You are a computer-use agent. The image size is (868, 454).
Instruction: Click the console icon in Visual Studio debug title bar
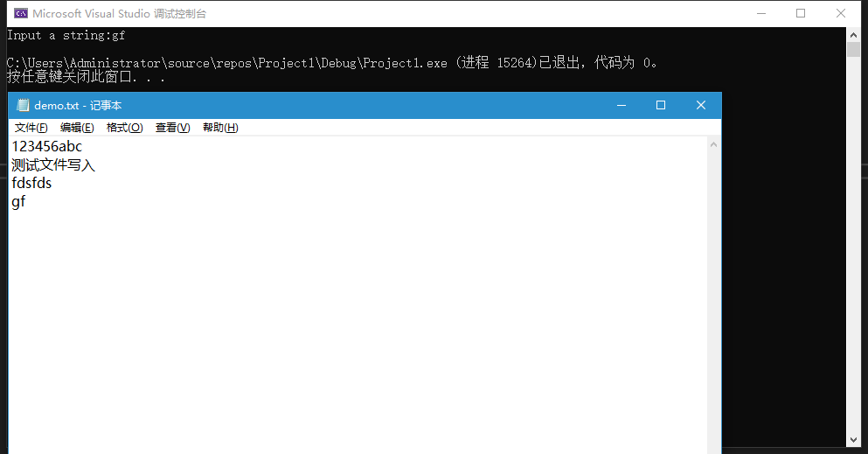[x=21, y=13]
